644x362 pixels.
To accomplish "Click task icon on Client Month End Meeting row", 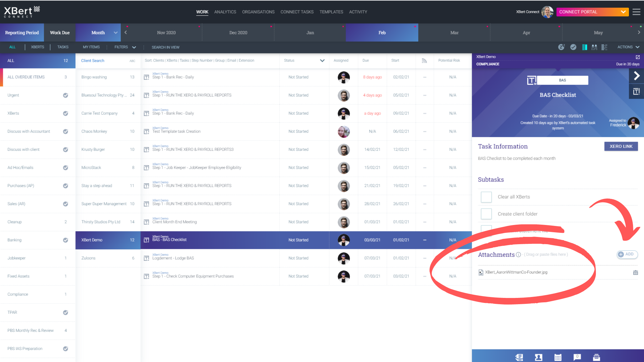I will (x=146, y=222).
